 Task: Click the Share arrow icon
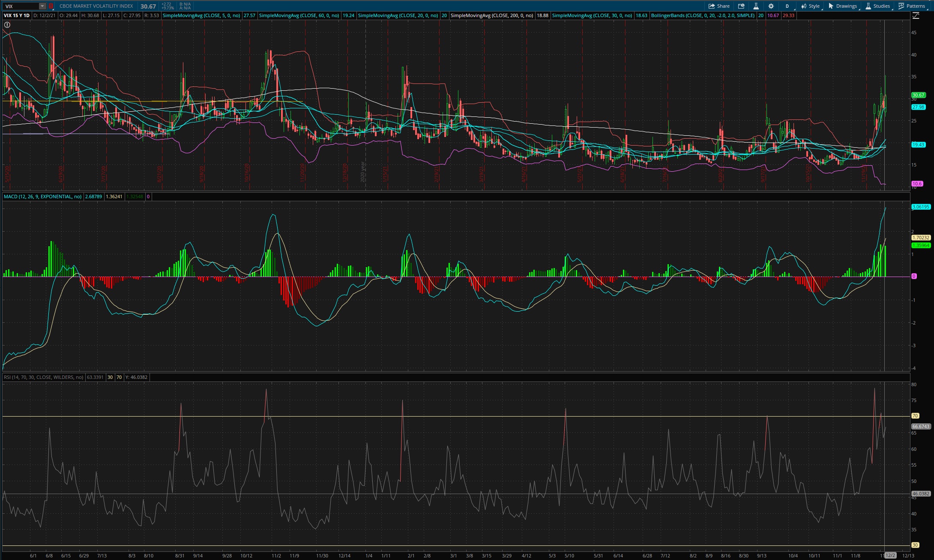(712, 6)
